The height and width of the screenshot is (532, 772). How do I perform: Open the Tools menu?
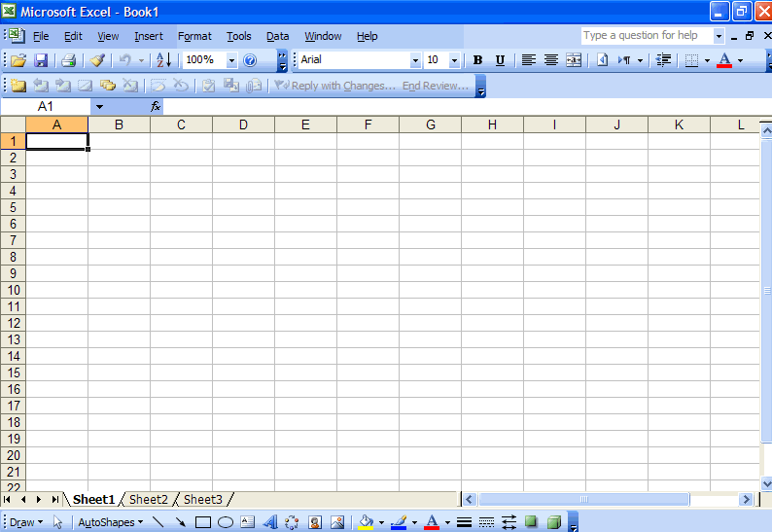(x=239, y=36)
